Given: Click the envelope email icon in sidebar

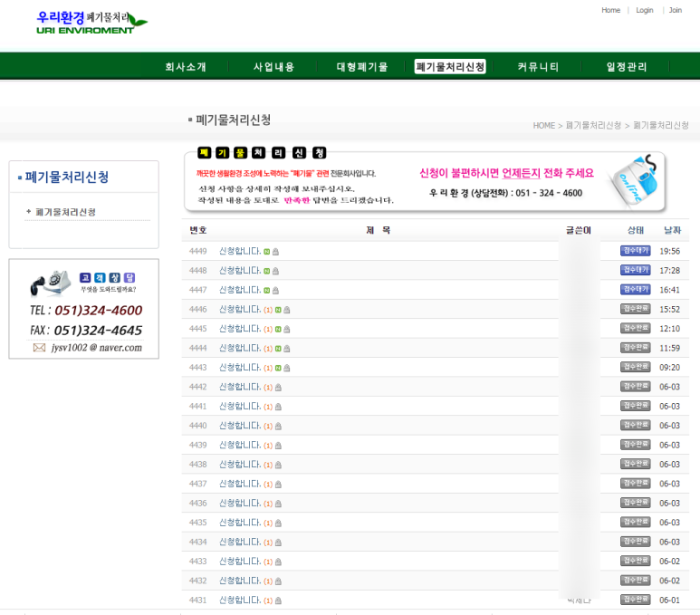Looking at the screenshot, I should click(39, 347).
